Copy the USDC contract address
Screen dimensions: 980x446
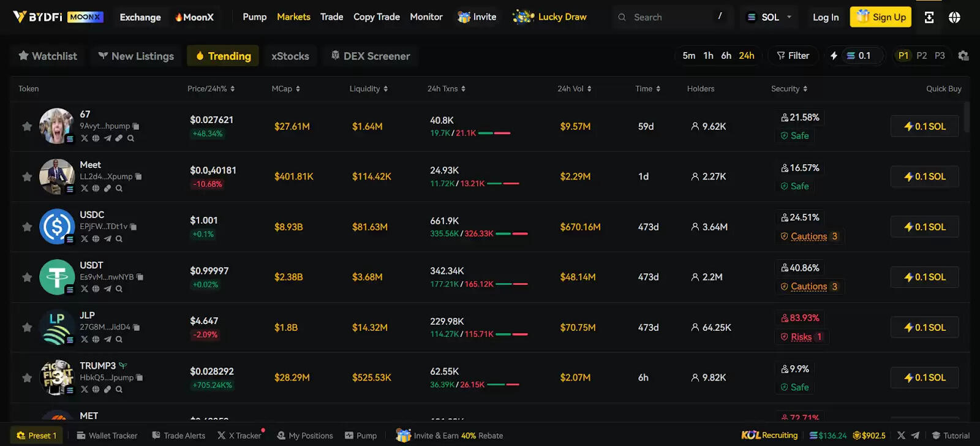[x=134, y=227]
